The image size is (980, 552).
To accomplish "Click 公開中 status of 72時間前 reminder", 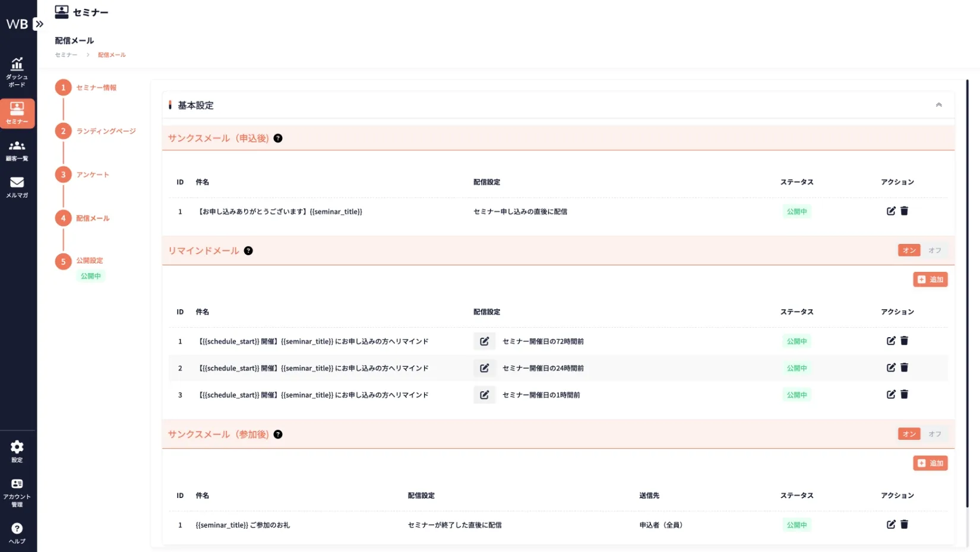I will (796, 341).
